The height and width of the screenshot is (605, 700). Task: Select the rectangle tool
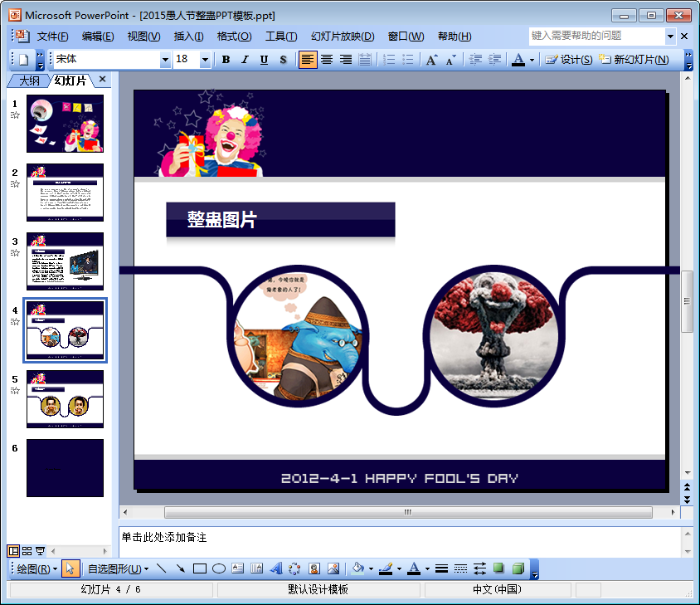click(200, 568)
